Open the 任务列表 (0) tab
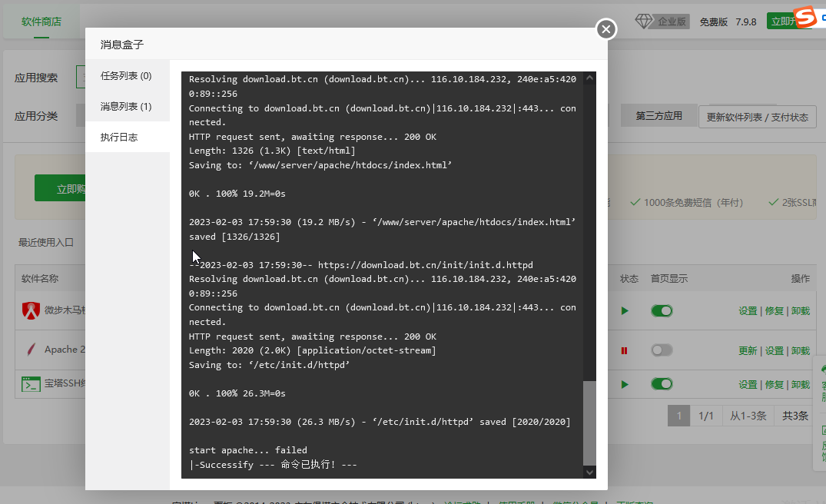 [127, 76]
